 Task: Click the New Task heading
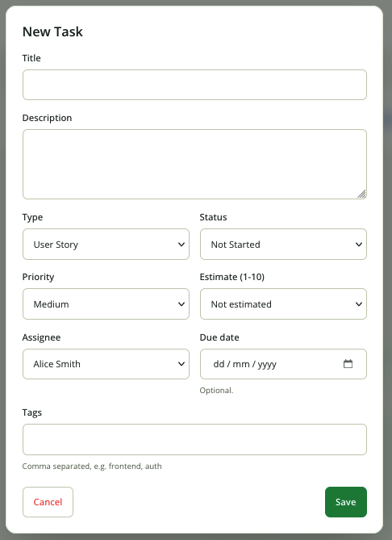point(52,31)
